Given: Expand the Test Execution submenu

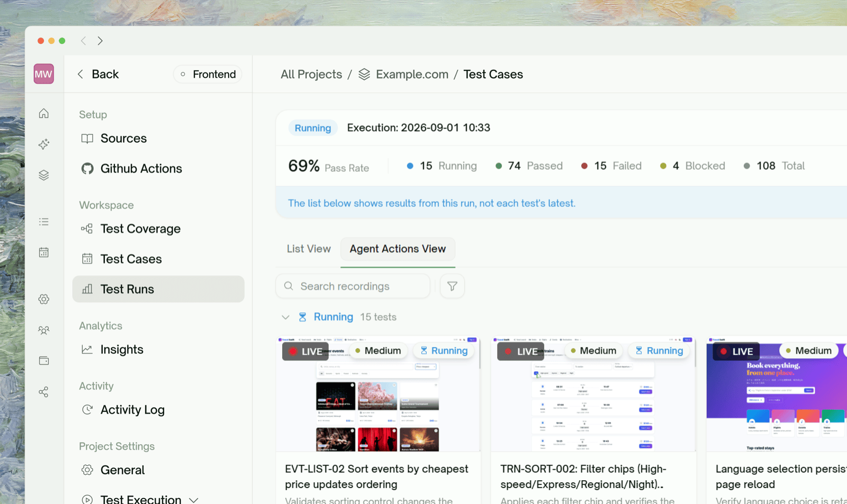Looking at the screenshot, I should 194,500.
